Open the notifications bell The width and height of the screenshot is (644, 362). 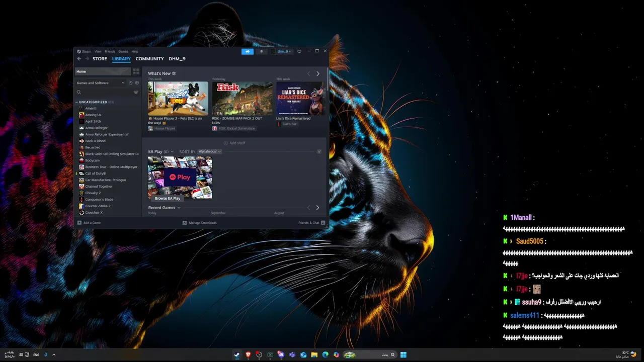click(261, 51)
